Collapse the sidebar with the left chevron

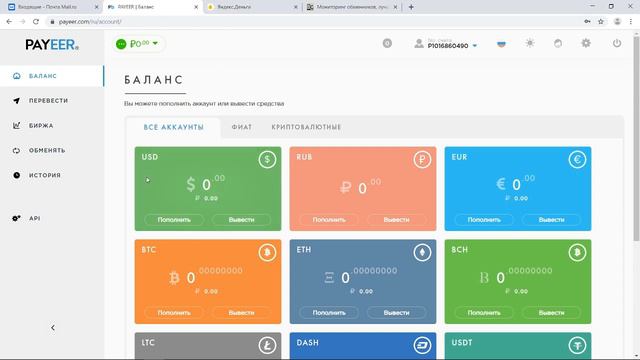click(x=53, y=328)
